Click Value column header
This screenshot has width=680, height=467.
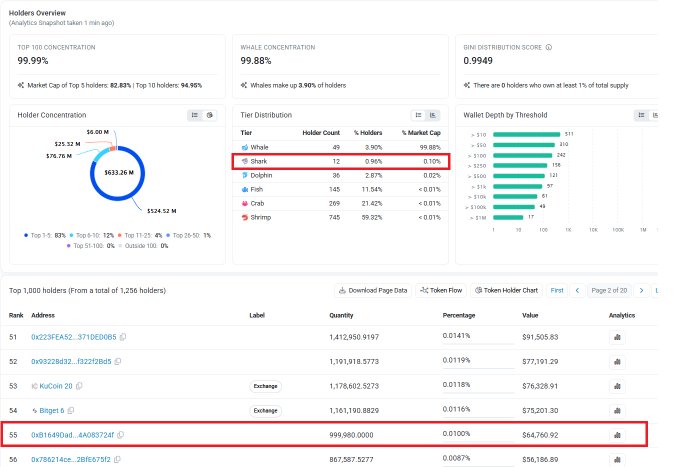point(530,315)
